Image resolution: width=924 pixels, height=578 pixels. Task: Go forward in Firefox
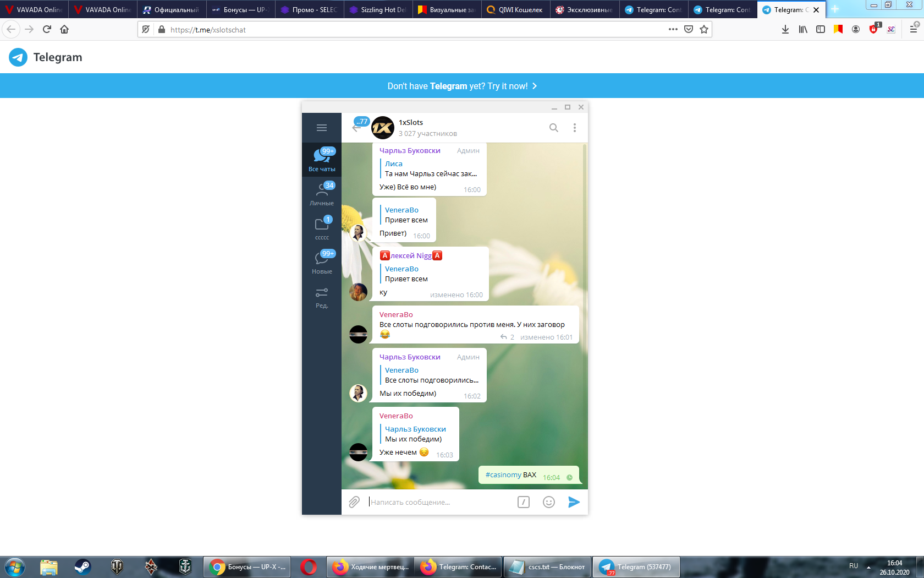(29, 29)
